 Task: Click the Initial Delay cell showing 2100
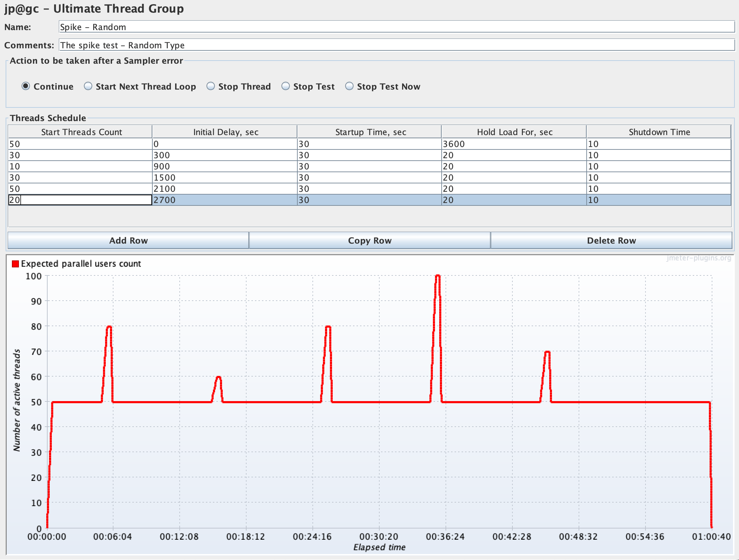click(225, 189)
